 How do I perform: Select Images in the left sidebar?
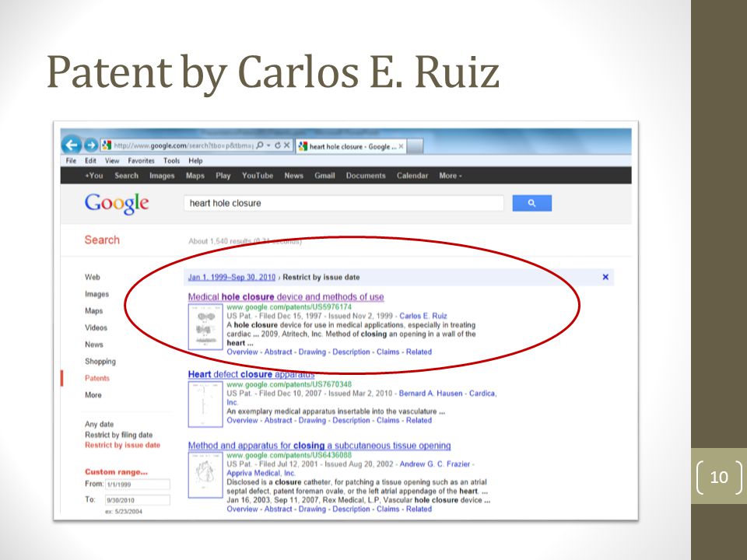[96, 294]
